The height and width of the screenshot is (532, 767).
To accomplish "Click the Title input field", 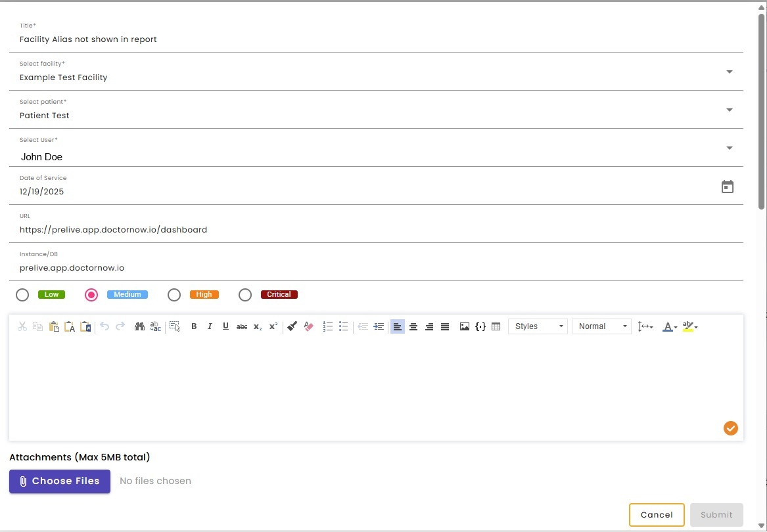I will click(x=376, y=34).
